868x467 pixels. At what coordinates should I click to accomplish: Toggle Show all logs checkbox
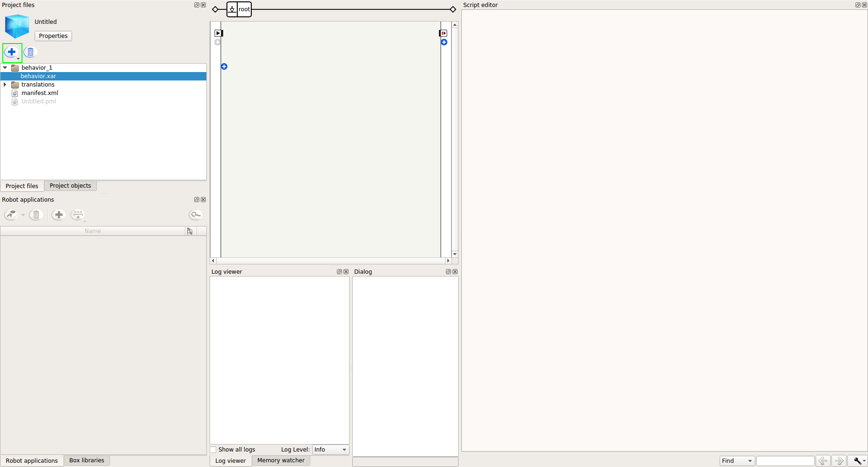(213, 450)
